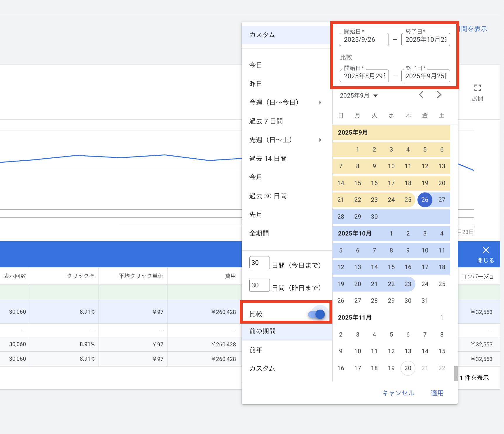Expand the 先週（日〜土）submenu arrow
504x434 pixels.
(x=320, y=140)
